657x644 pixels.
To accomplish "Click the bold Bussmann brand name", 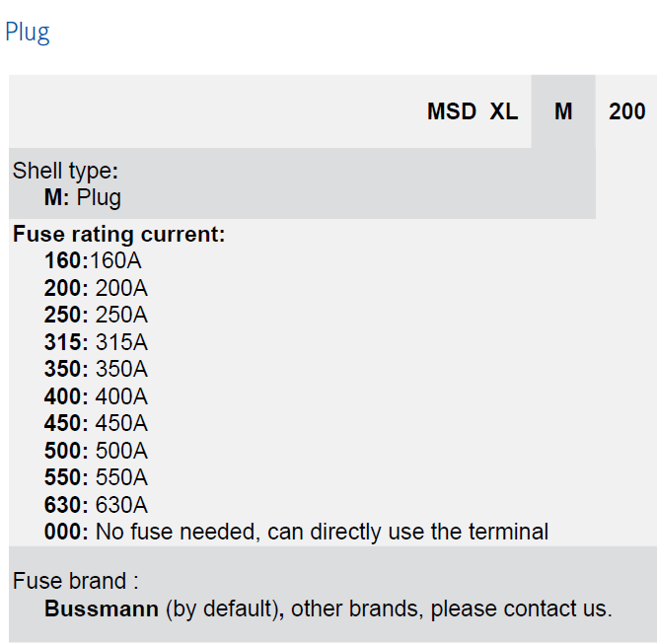I will [x=102, y=608].
